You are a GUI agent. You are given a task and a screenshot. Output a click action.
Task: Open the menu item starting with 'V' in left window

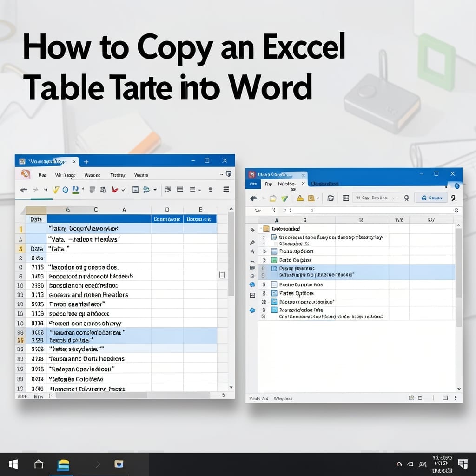[93, 175]
